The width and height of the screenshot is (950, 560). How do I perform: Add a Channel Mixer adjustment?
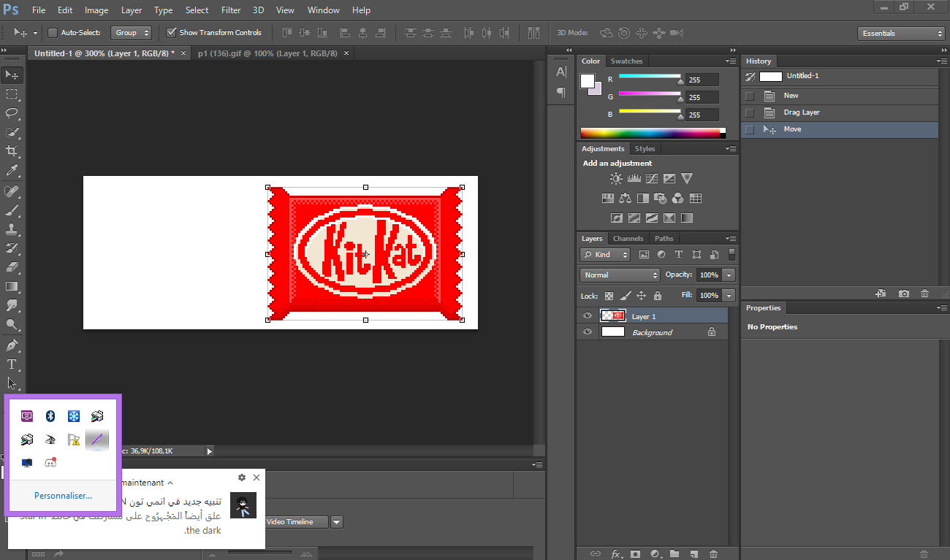677,198
